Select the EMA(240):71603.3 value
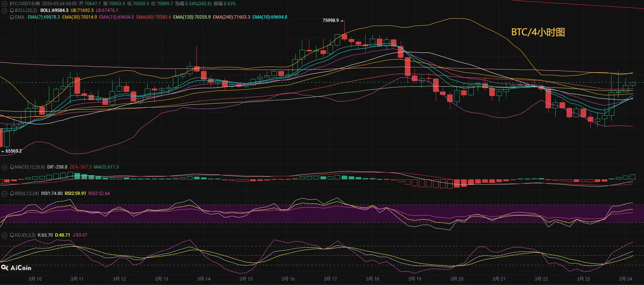The height and width of the screenshot is (285, 644). click(x=231, y=17)
